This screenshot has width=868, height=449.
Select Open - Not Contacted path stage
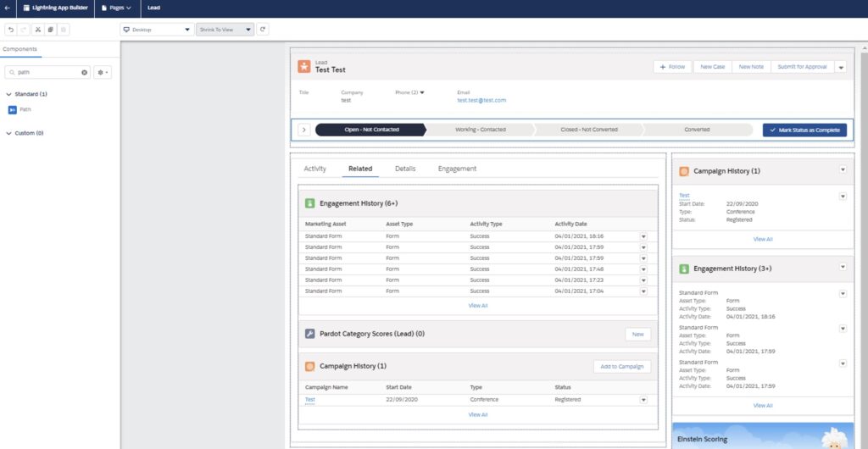[371, 130]
